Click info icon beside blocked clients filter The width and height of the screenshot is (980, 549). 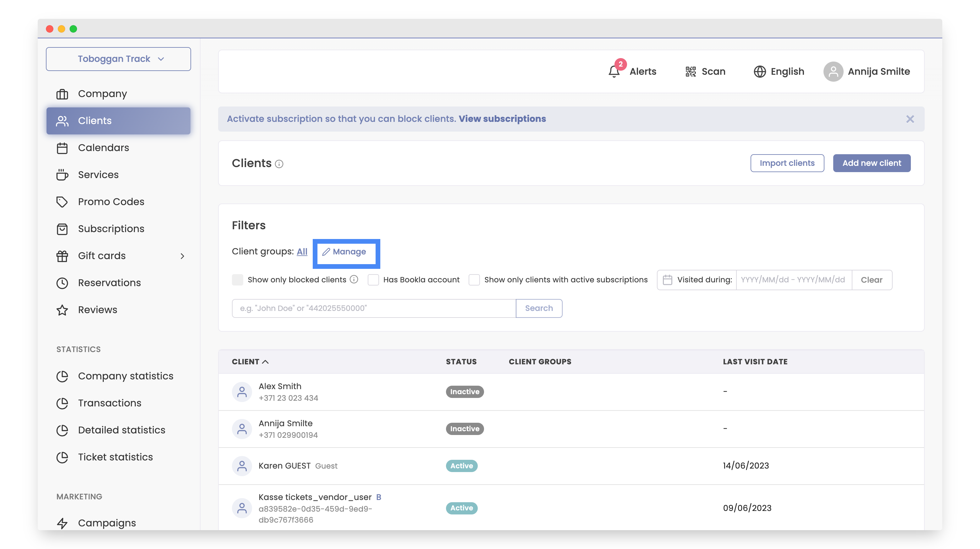(354, 280)
